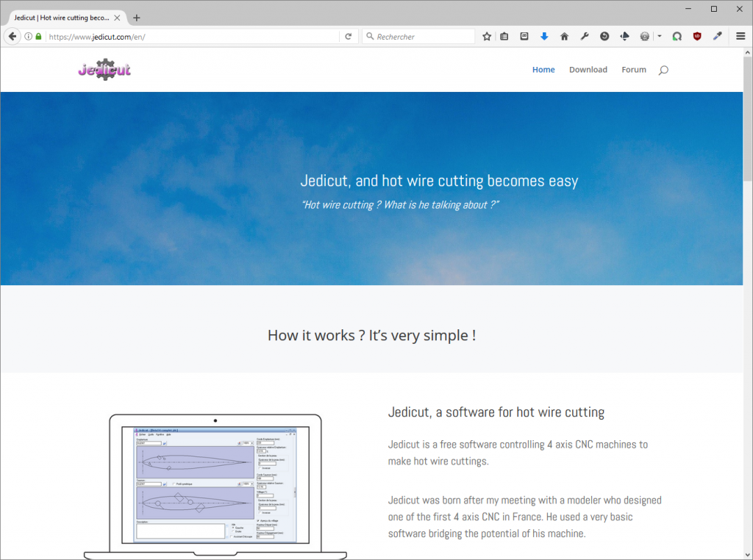The image size is (753, 560).
Task: Click the Jedicut gear logo
Action: (x=104, y=70)
